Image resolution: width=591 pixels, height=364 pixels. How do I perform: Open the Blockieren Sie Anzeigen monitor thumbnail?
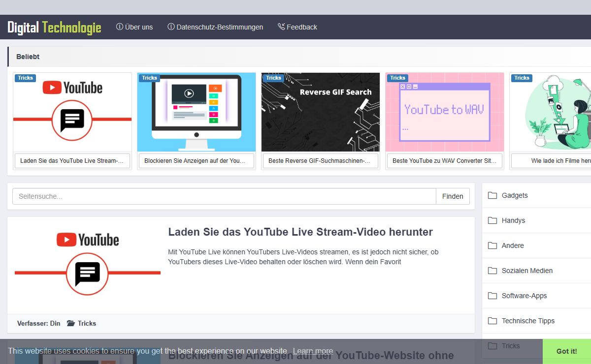pos(197,112)
